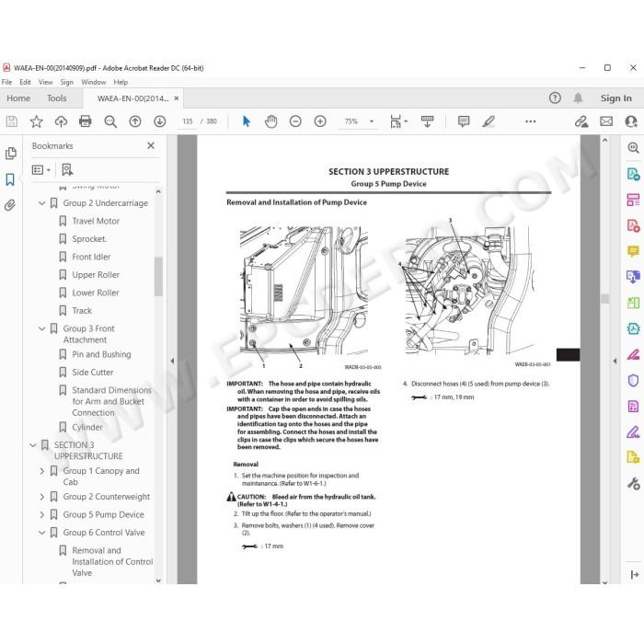
Task: Jump to Front Idler bookmark
Action: click(91, 257)
